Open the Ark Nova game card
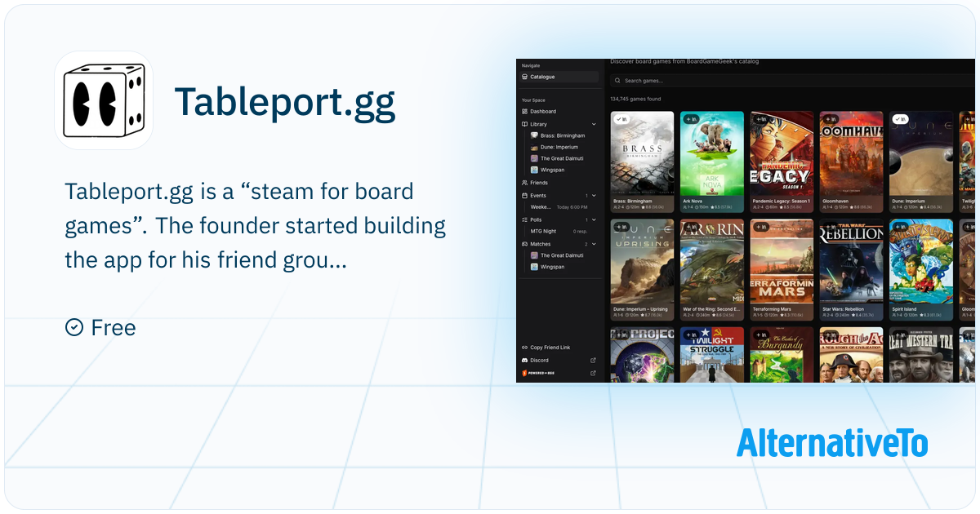Image resolution: width=980 pixels, height=514 pixels. tap(712, 162)
